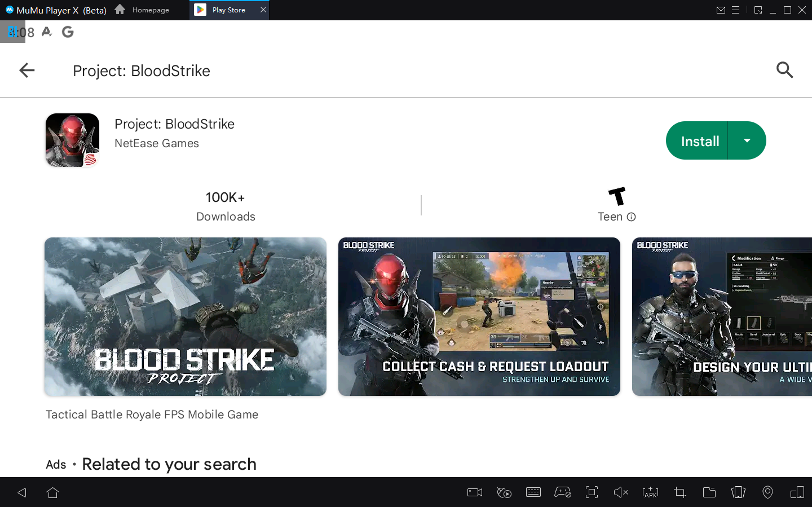Open the operation recorder mouse icon
This screenshot has height=507, width=812.
tap(504, 492)
